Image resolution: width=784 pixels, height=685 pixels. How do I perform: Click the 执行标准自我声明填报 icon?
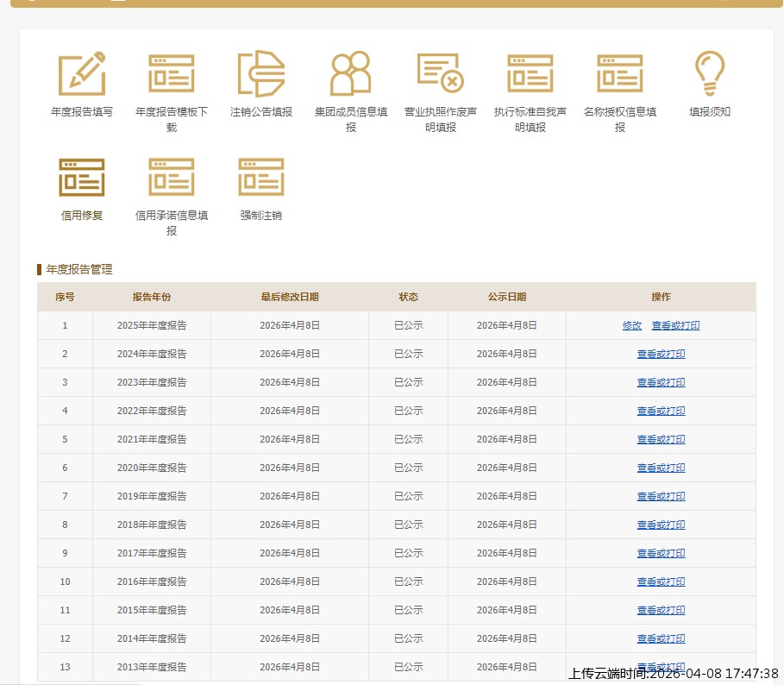point(530,74)
